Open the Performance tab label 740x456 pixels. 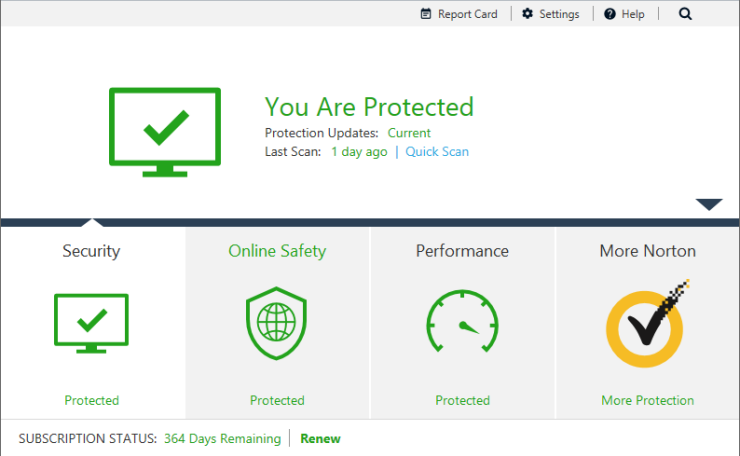coord(462,251)
